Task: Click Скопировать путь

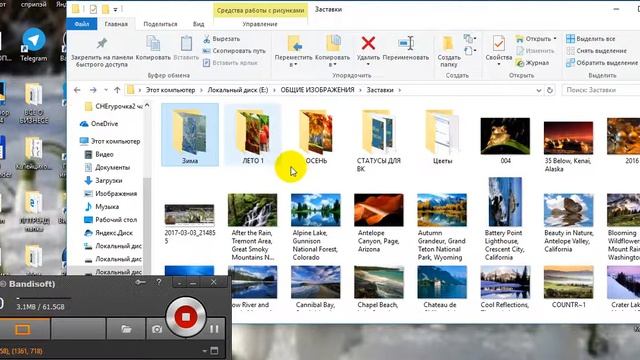Action: pos(234,51)
